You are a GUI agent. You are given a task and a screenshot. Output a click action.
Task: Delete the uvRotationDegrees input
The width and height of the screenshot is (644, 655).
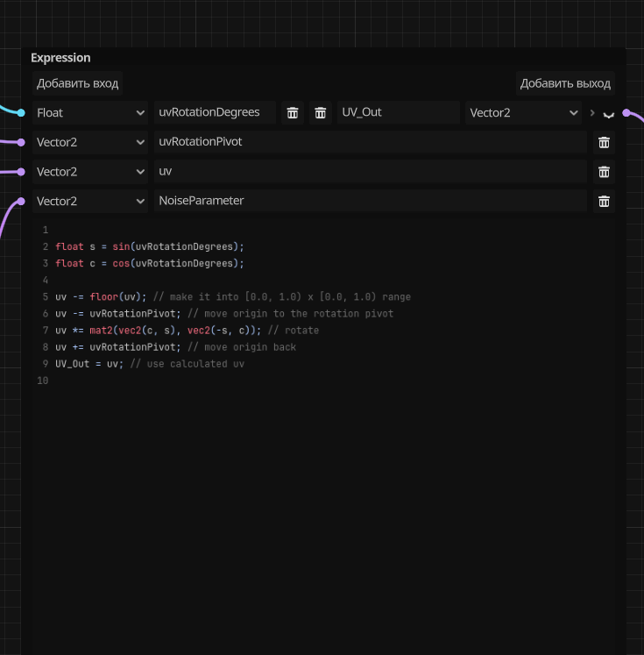point(293,112)
